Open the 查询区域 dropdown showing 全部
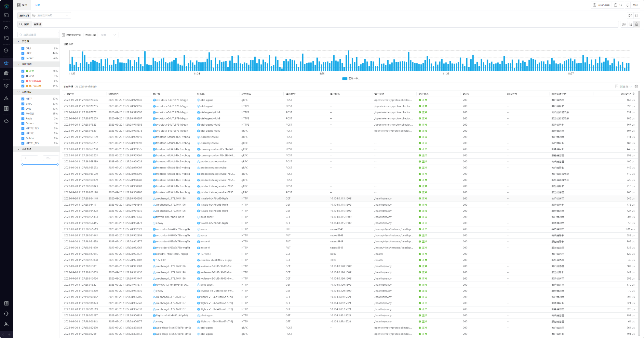 click(108, 35)
